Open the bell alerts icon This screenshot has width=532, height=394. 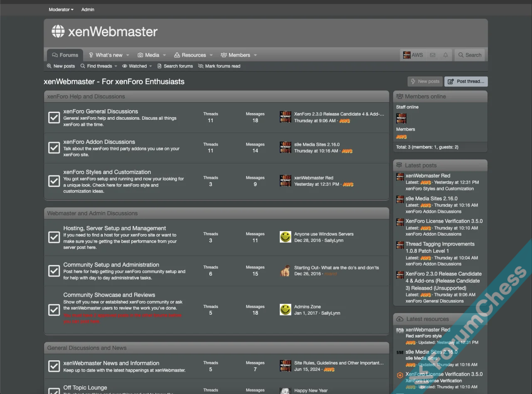pos(446,55)
